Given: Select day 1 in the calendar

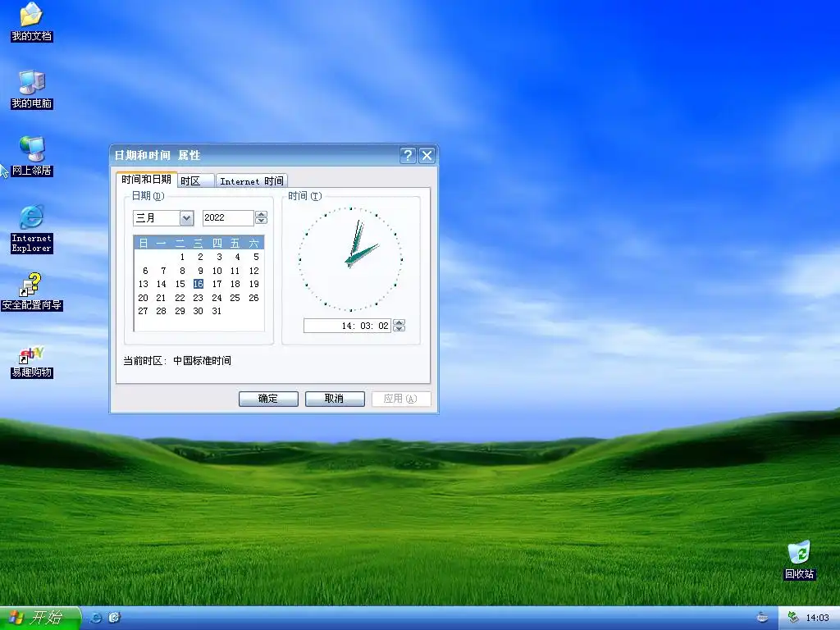Looking at the screenshot, I should click(x=182, y=257).
